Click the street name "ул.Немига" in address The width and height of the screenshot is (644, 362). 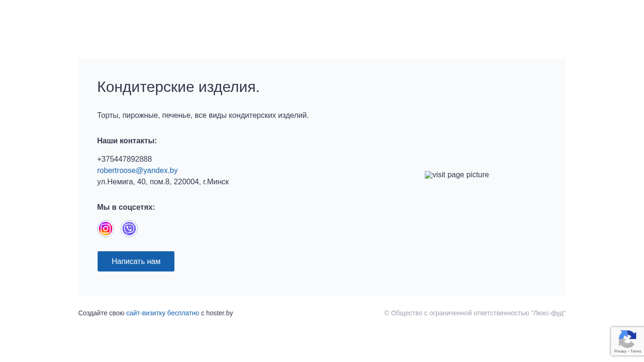click(116, 182)
